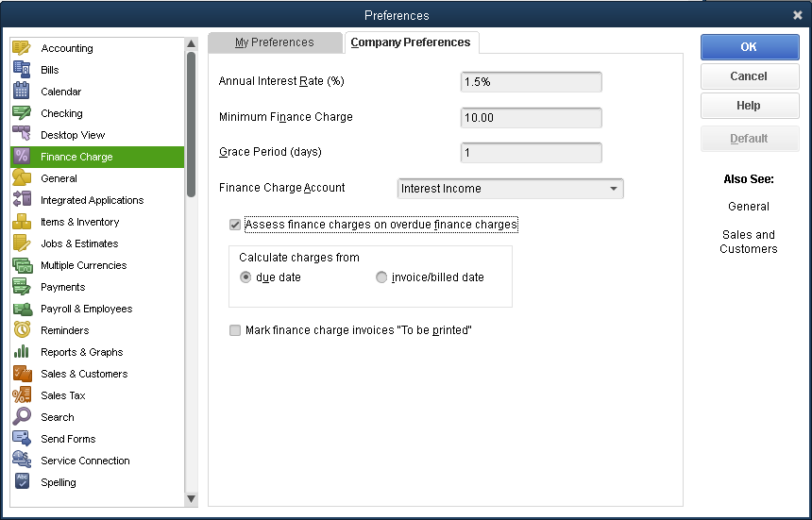
Task: Select Spelling label in preferences list
Action: tap(58, 483)
